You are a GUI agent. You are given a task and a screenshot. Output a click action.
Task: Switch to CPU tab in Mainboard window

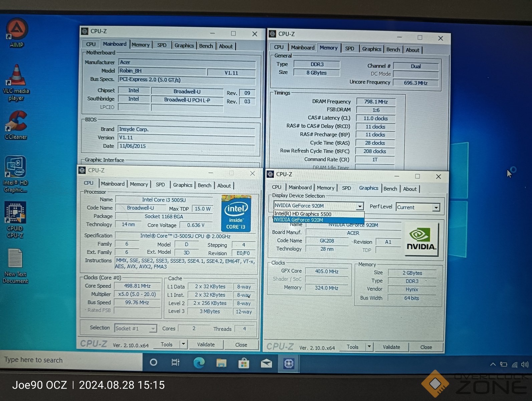tap(91, 44)
